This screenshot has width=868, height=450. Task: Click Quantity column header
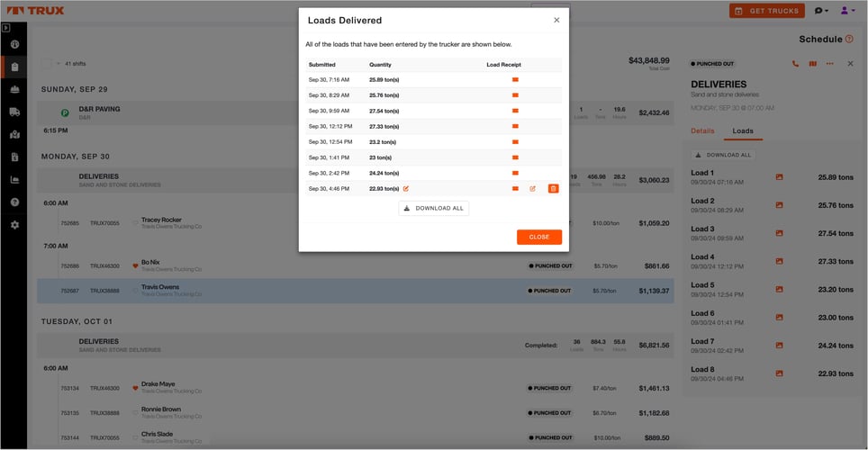[380, 65]
